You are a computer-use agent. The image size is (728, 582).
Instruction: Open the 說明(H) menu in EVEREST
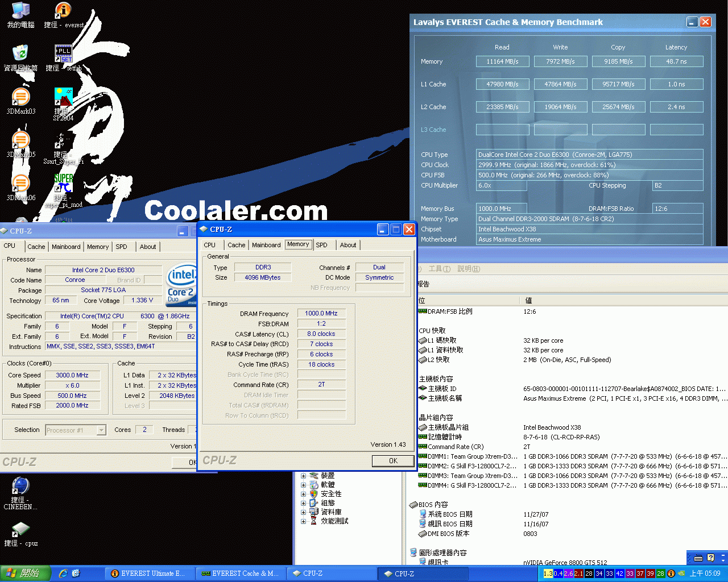[469, 269]
